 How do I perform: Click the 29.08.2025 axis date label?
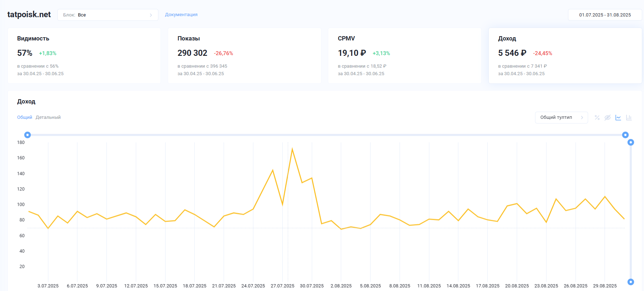click(x=605, y=286)
